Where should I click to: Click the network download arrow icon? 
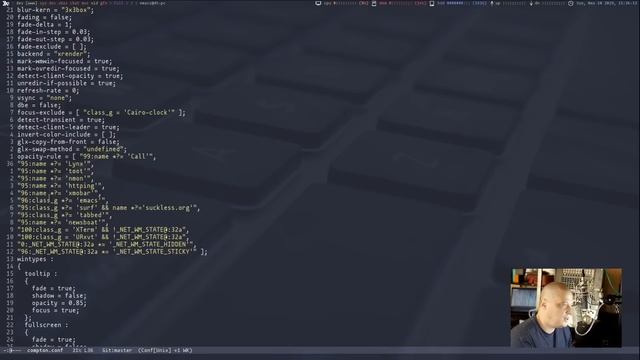531,3
